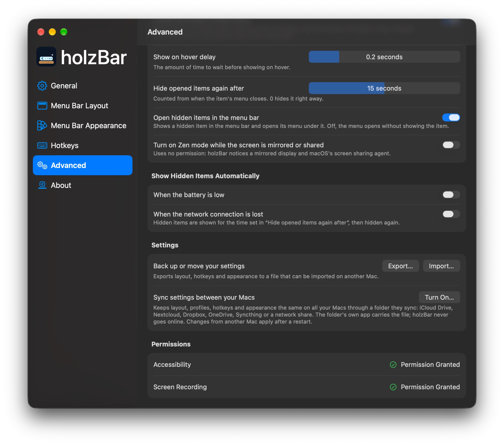Click Screen Recording Permission Granted text

point(430,387)
